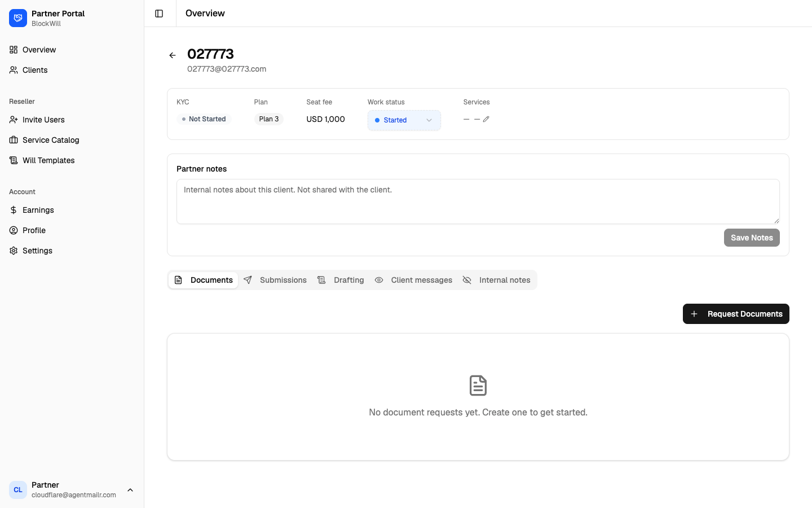This screenshot has height=508, width=812.
Task: Open the Work status Started dropdown
Action: tap(404, 120)
